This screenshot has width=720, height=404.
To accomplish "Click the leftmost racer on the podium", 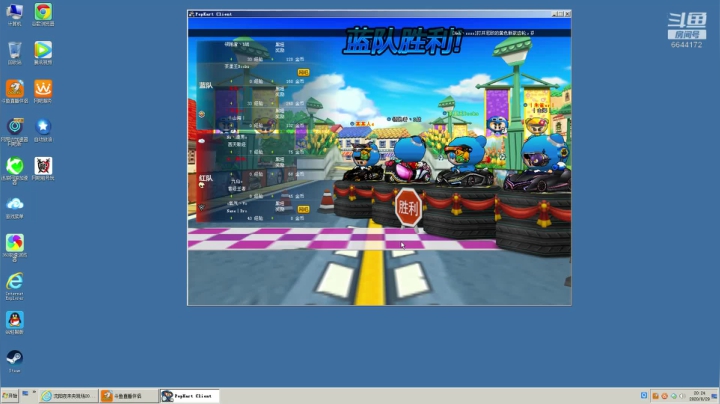I will click(364, 162).
